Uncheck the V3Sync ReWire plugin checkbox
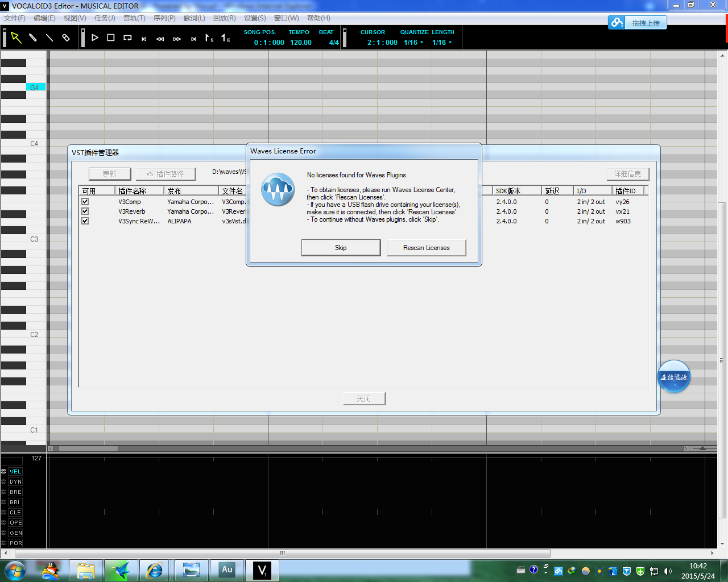 coord(85,221)
